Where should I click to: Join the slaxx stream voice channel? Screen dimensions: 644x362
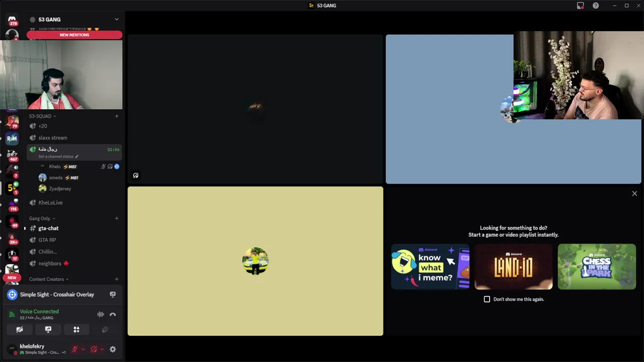pos(74,138)
